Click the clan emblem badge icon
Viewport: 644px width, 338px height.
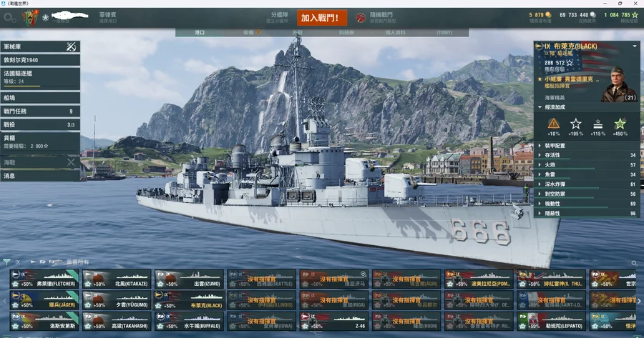(x=30, y=18)
